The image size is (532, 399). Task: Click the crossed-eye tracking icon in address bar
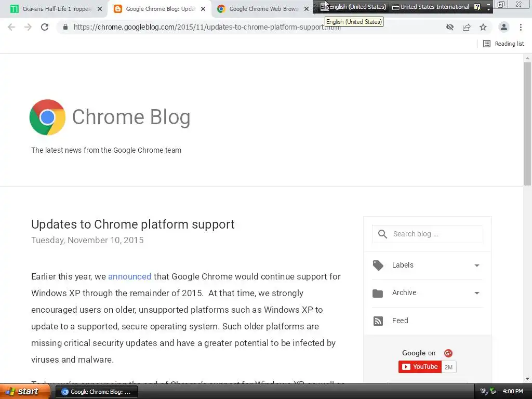click(450, 27)
